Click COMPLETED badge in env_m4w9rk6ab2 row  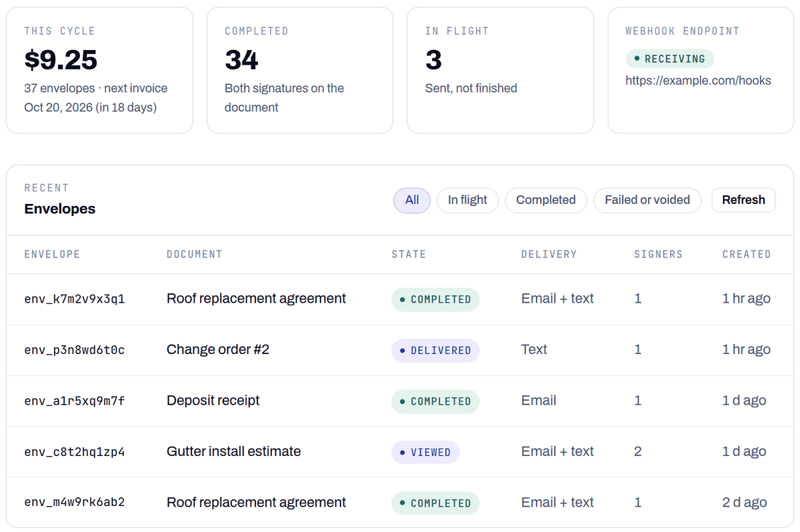(435, 503)
